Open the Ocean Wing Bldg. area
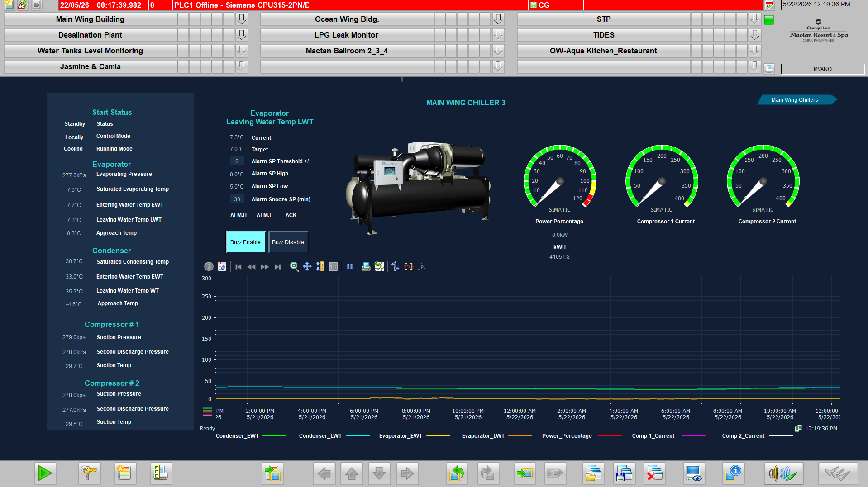Screen dimensions: 868x487 coord(347,19)
